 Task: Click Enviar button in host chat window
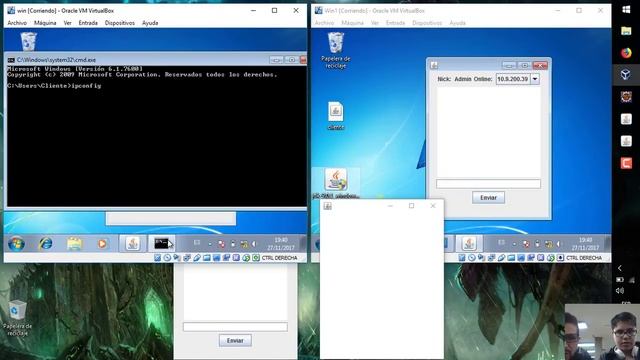235,340
